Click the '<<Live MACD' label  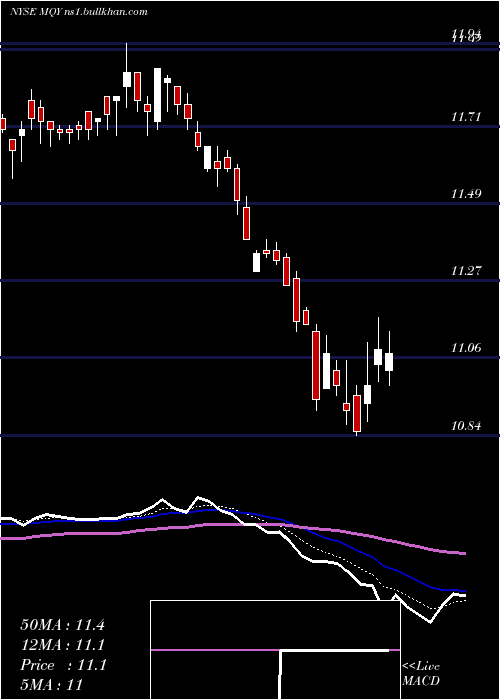point(421,673)
